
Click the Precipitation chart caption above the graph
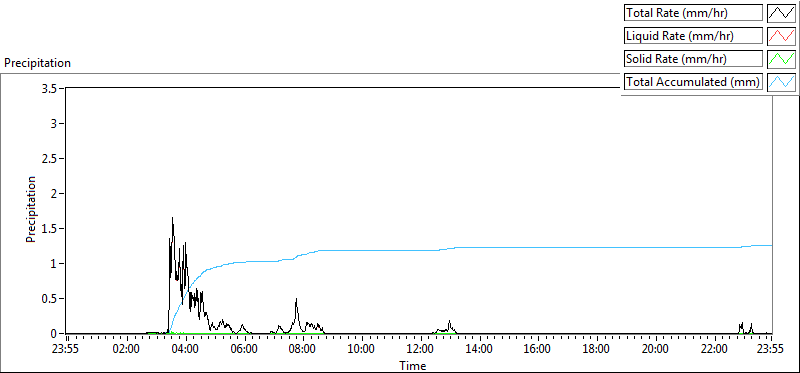(x=37, y=63)
